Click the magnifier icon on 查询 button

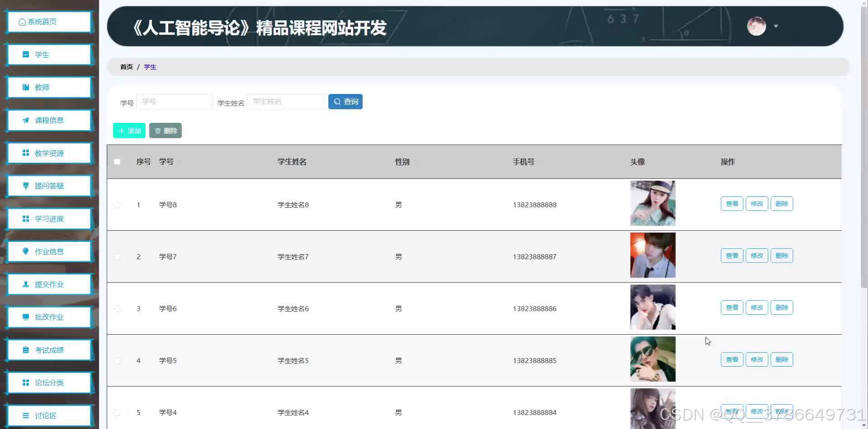337,102
